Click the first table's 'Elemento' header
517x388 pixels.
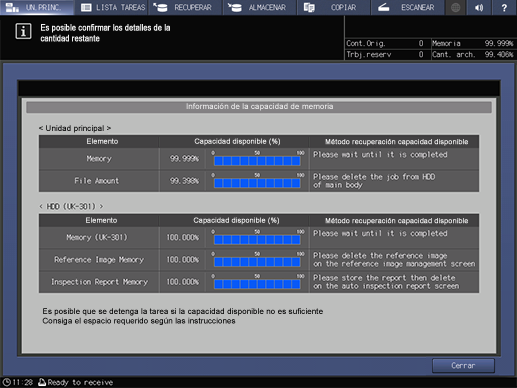click(102, 141)
